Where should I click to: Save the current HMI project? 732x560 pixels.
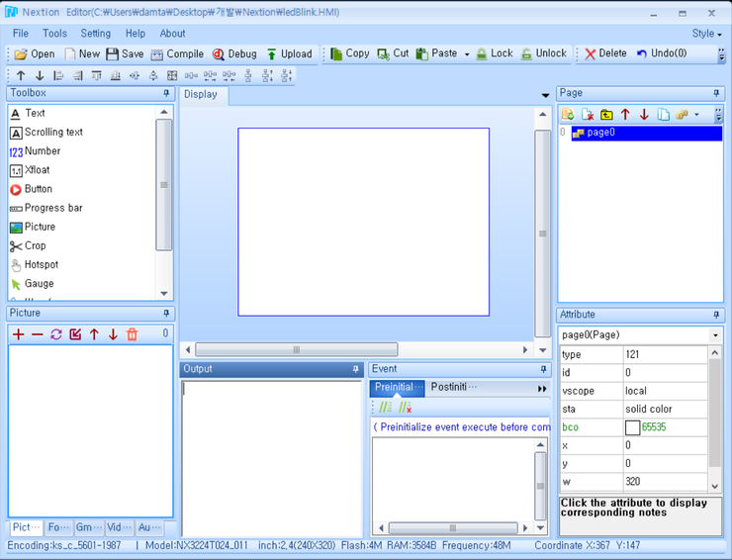(125, 54)
